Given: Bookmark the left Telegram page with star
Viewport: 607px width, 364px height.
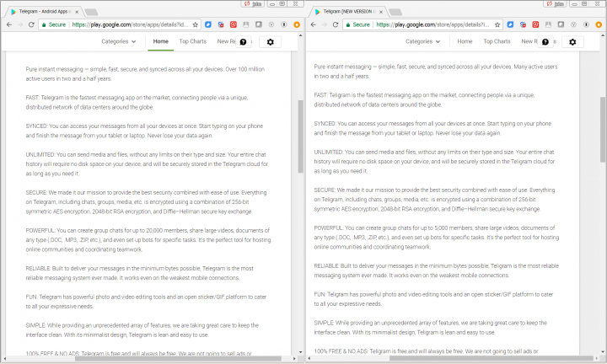Looking at the screenshot, I should [x=195, y=24].
